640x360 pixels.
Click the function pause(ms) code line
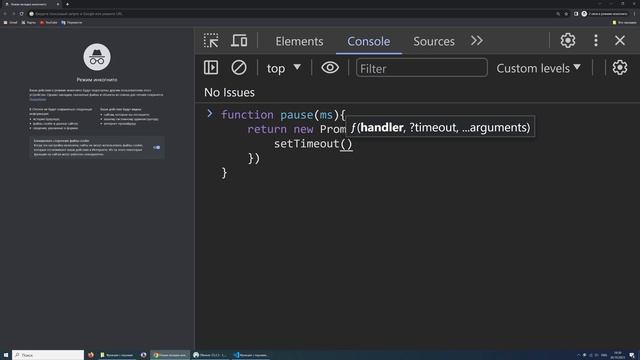(283, 115)
